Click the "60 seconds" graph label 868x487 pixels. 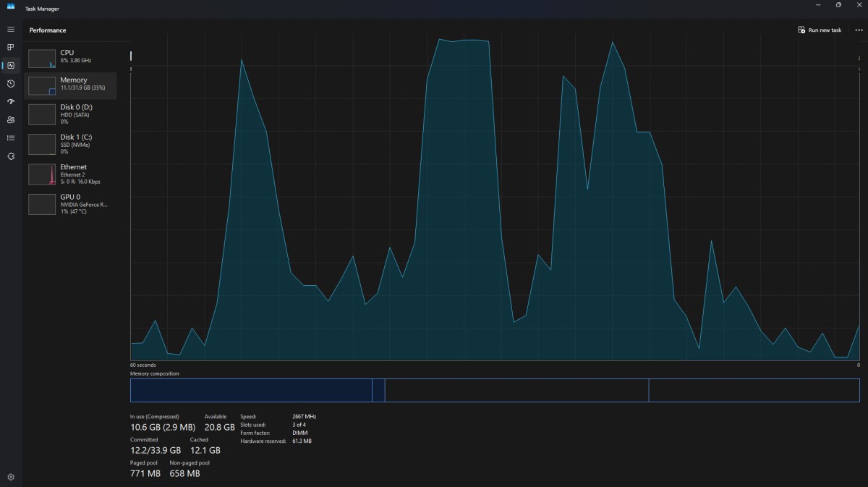pos(142,365)
